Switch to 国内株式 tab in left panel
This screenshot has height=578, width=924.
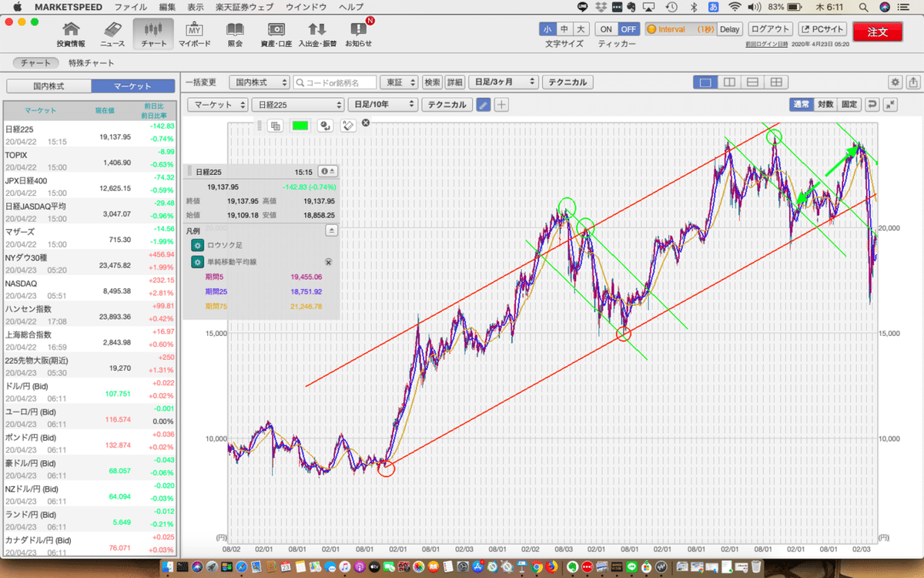48,86
